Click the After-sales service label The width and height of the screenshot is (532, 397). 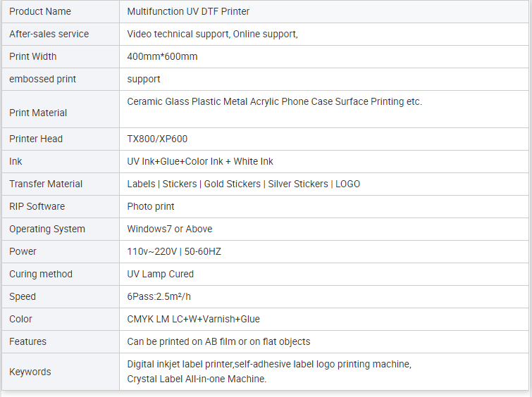pos(49,34)
